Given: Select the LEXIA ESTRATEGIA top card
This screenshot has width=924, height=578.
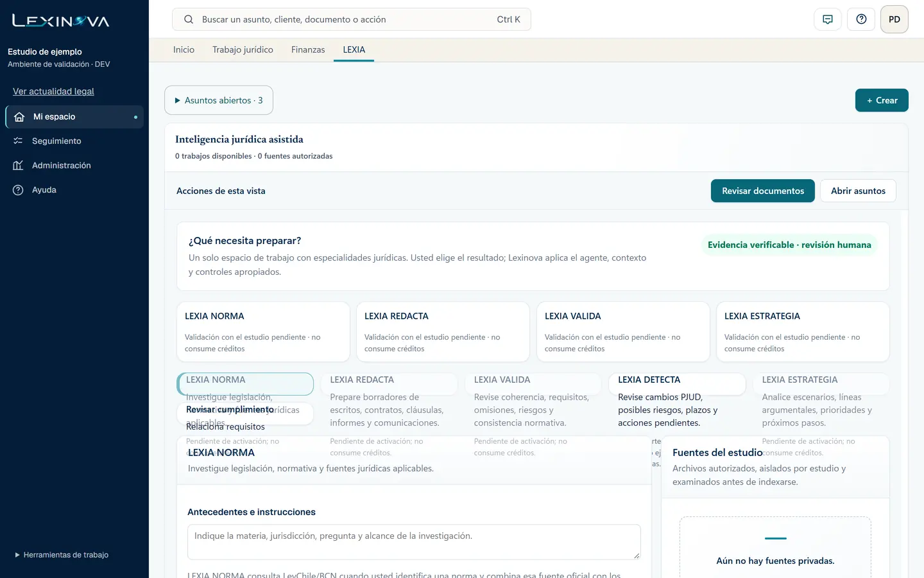Looking at the screenshot, I should coord(803,332).
